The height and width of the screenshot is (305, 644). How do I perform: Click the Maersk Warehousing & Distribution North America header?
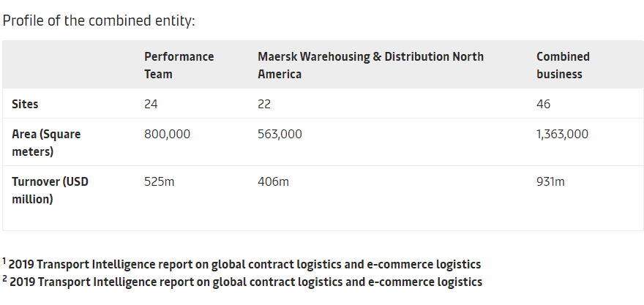[x=370, y=65]
